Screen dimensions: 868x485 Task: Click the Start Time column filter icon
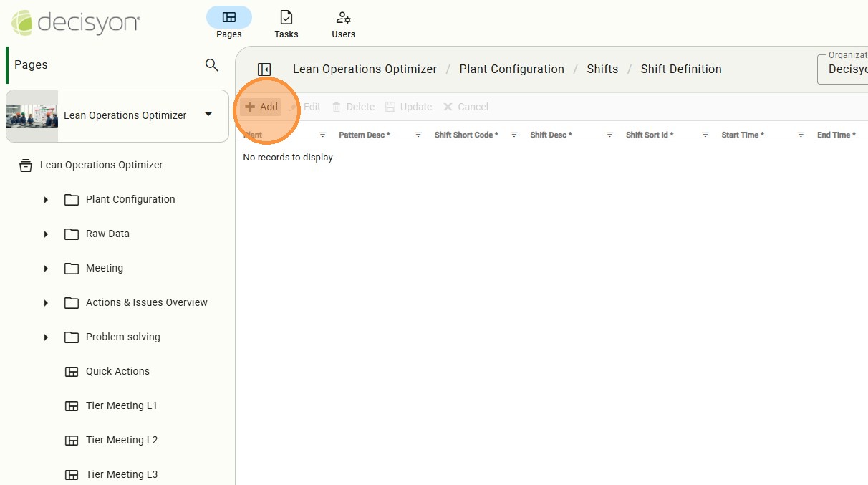tap(801, 135)
